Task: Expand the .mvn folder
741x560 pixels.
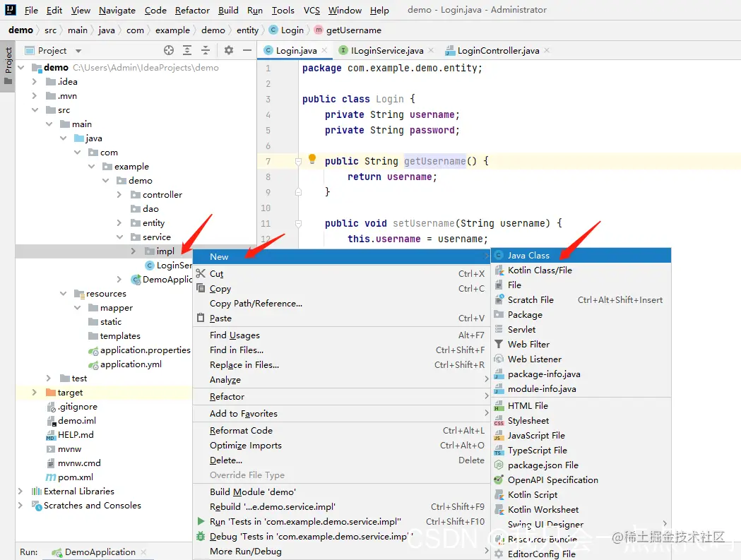Action: [x=34, y=96]
